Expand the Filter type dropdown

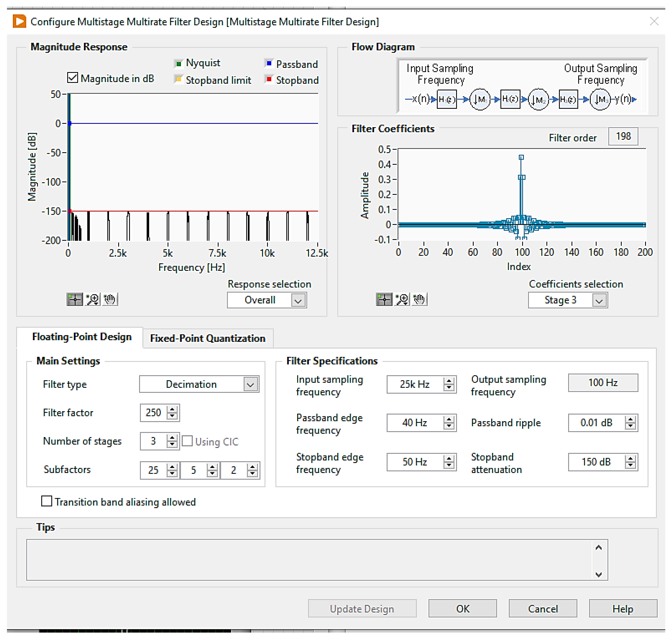tap(250, 385)
